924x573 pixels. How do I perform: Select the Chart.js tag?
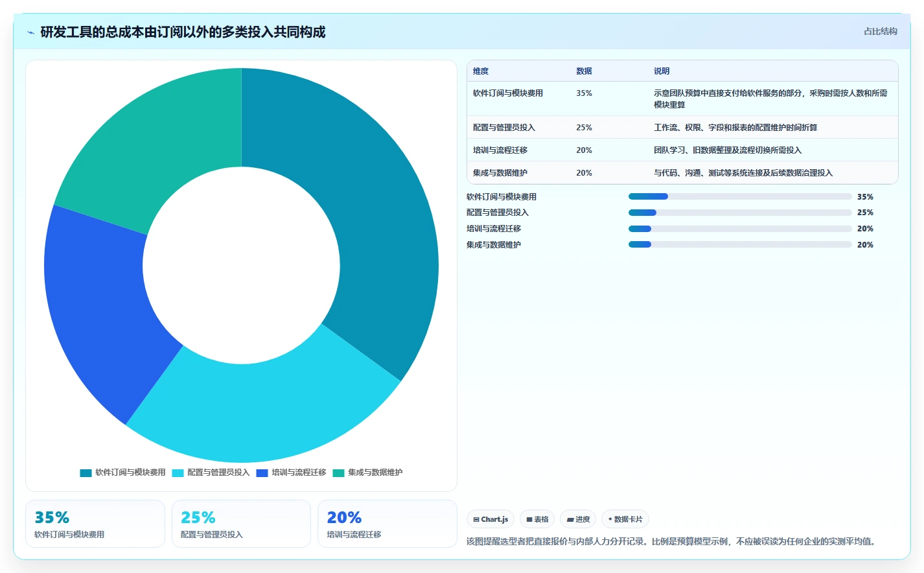491,519
